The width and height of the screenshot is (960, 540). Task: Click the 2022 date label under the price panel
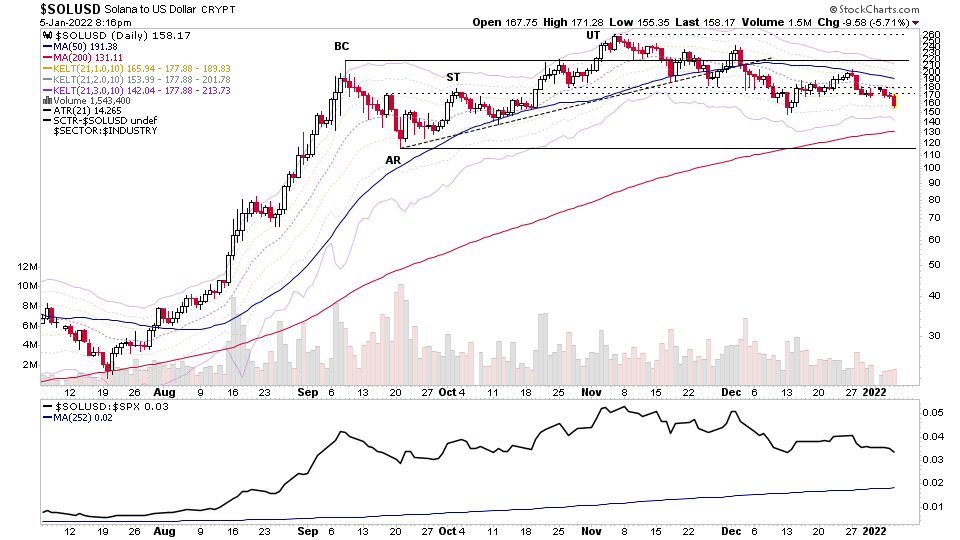[x=874, y=392]
